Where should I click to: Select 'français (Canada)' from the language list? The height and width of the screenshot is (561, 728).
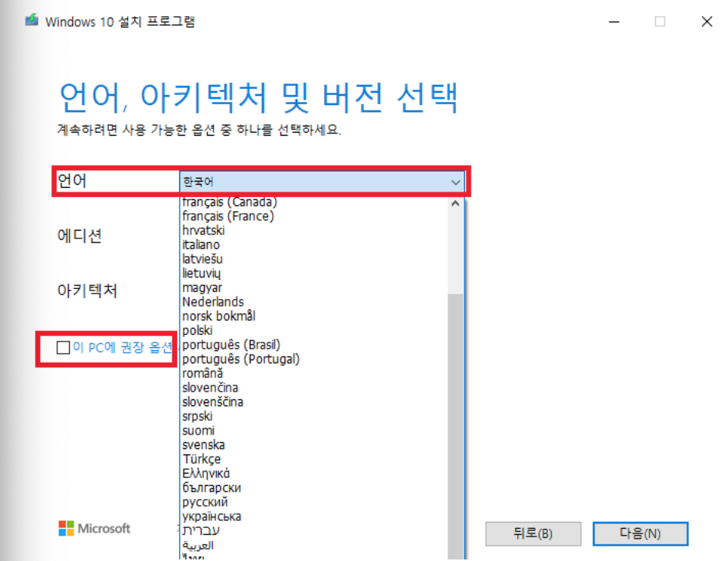pyautogui.click(x=314, y=202)
